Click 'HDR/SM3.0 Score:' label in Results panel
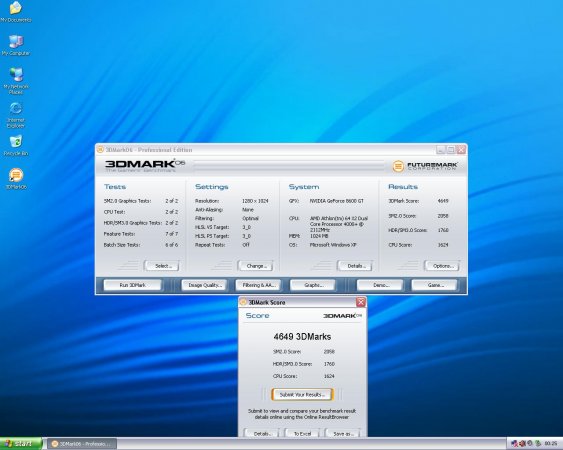 [x=408, y=230]
